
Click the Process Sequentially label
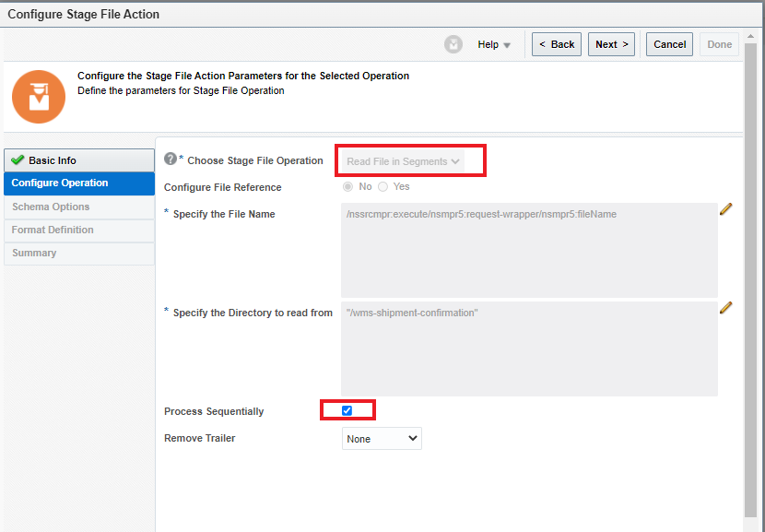pos(214,411)
